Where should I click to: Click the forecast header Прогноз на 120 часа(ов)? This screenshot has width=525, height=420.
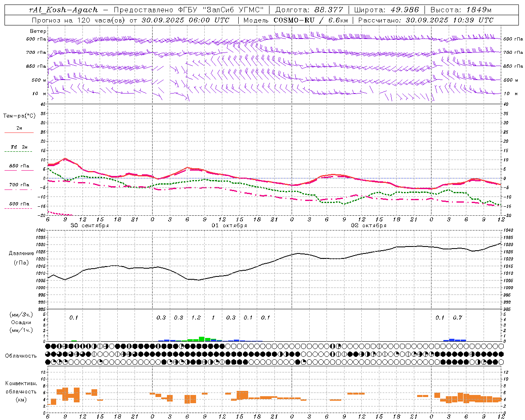click(x=79, y=20)
